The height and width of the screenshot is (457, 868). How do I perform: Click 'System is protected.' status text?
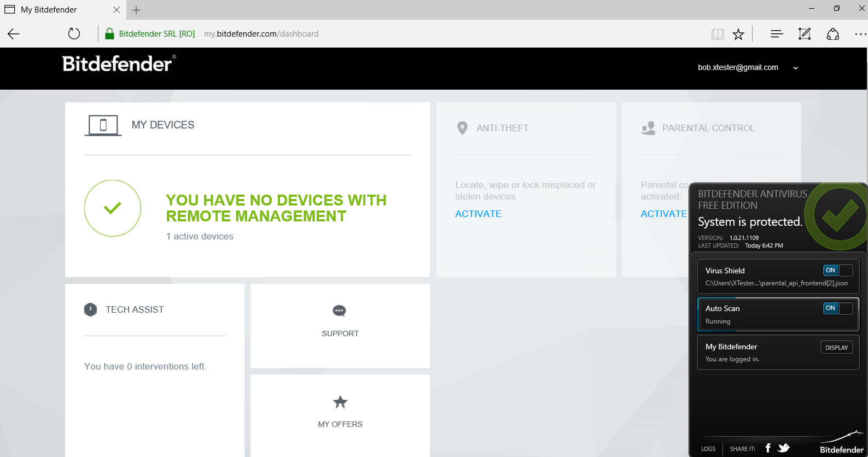click(750, 222)
